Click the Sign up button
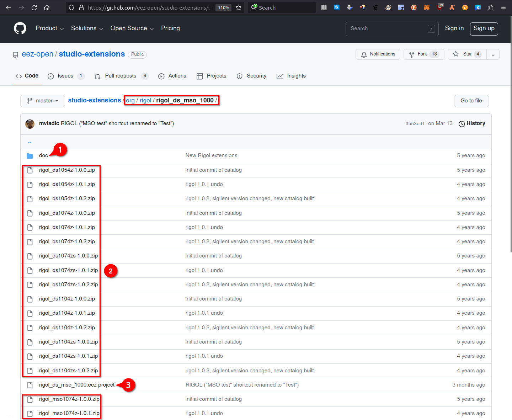This screenshot has width=512, height=420. 484,29
